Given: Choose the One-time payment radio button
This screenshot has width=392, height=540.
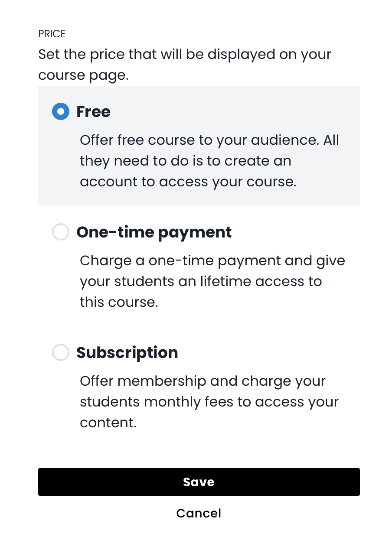Looking at the screenshot, I should (x=61, y=232).
